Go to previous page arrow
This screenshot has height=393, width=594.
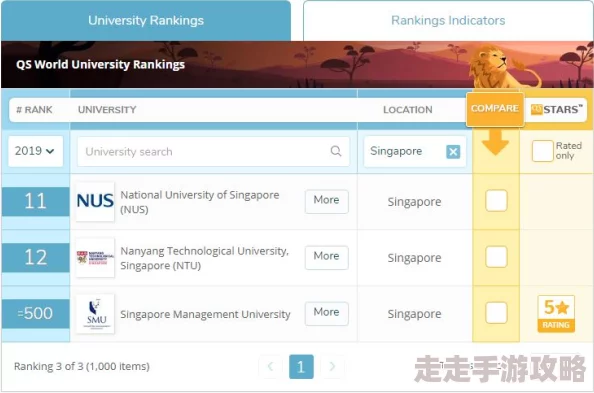270,366
